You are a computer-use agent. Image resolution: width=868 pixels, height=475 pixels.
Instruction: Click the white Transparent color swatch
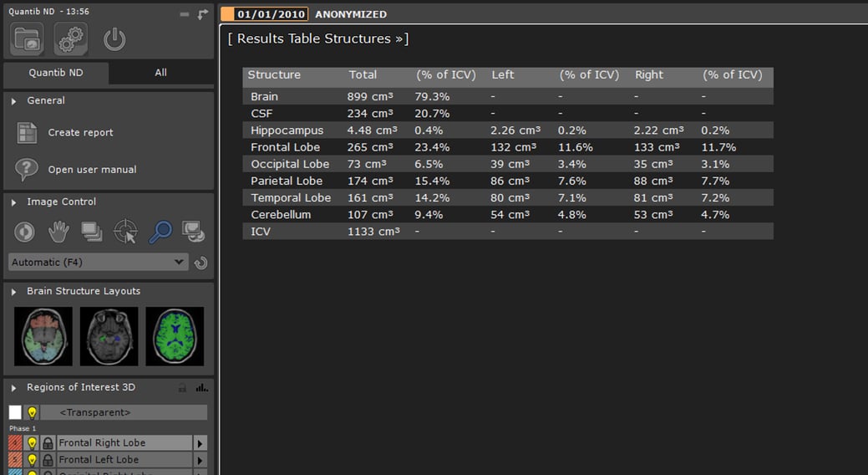coord(15,412)
